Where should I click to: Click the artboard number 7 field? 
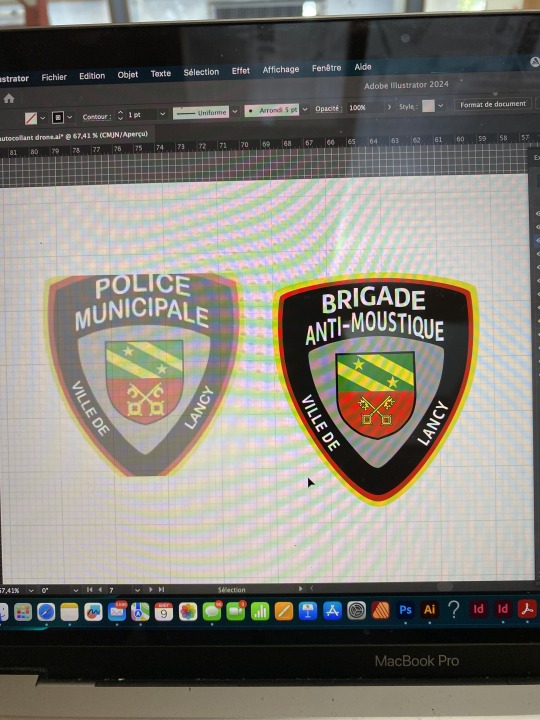coord(120,590)
